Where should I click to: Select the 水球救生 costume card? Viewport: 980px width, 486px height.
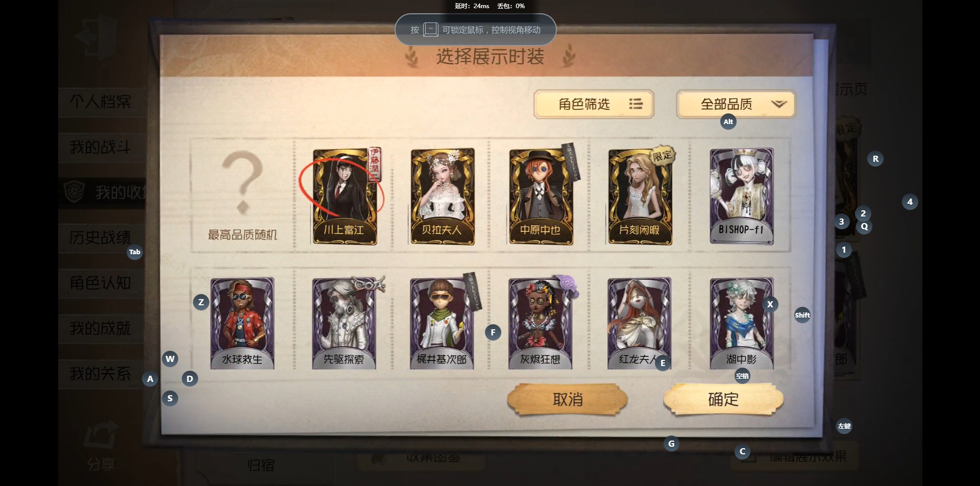pos(242,323)
